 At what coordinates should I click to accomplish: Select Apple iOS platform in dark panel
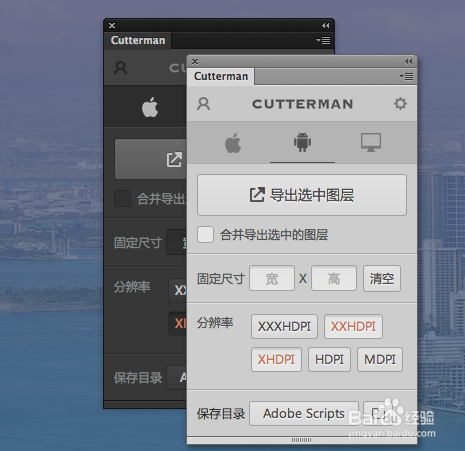pyautogui.click(x=150, y=107)
